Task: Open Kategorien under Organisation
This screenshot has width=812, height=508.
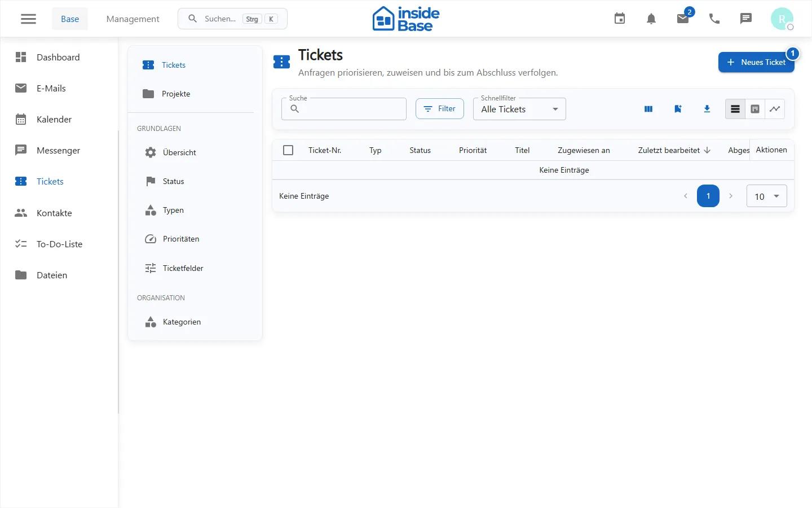Action: point(195,322)
